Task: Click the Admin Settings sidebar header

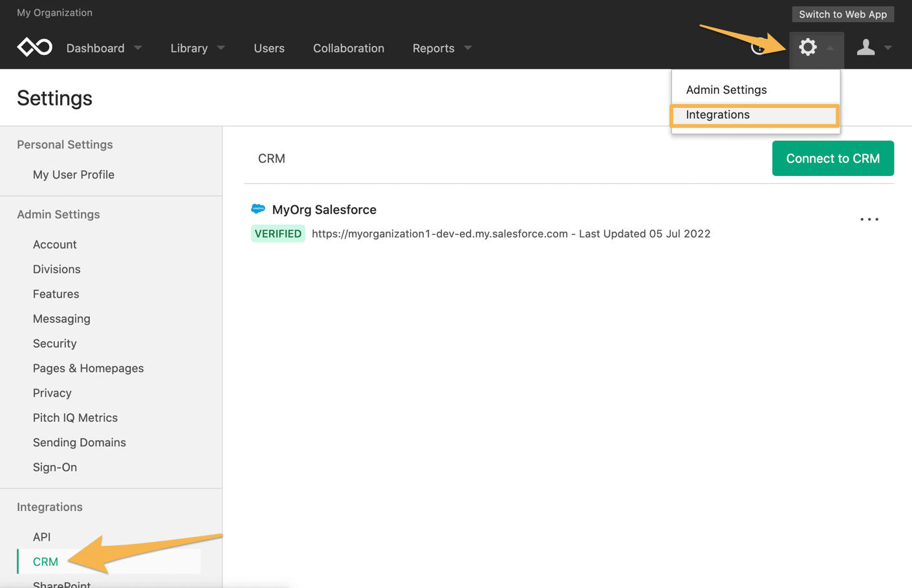Action: 58,215
